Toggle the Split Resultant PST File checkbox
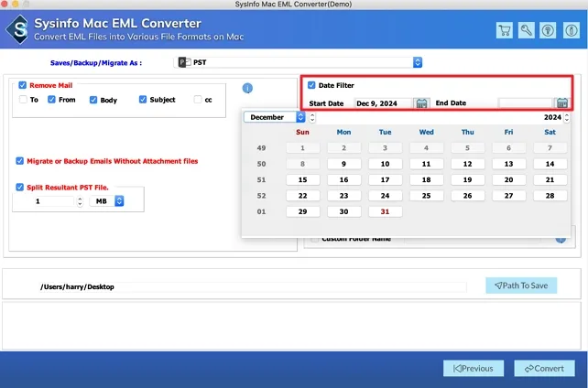 20,187
